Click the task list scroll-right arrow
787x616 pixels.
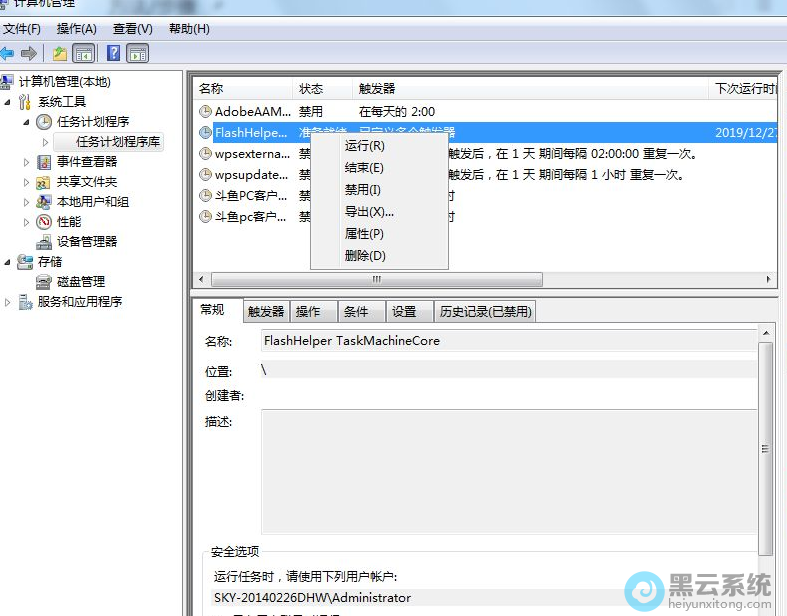pyautogui.click(x=768, y=279)
